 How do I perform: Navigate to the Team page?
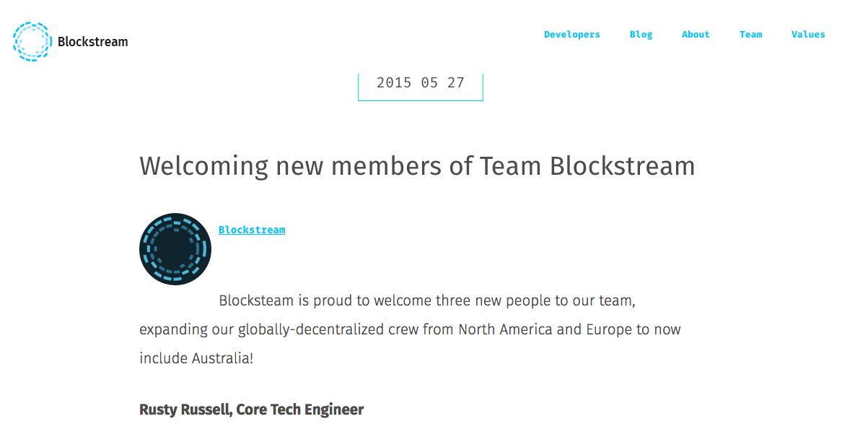tap(750, 34)
